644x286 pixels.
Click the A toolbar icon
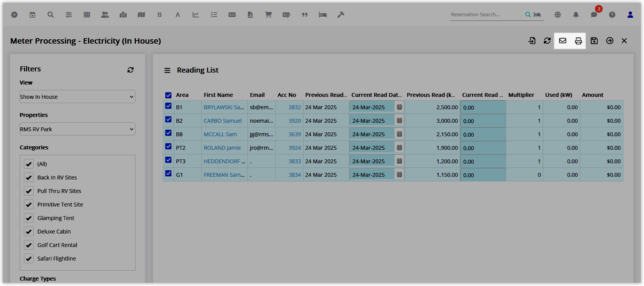[178, 15]
